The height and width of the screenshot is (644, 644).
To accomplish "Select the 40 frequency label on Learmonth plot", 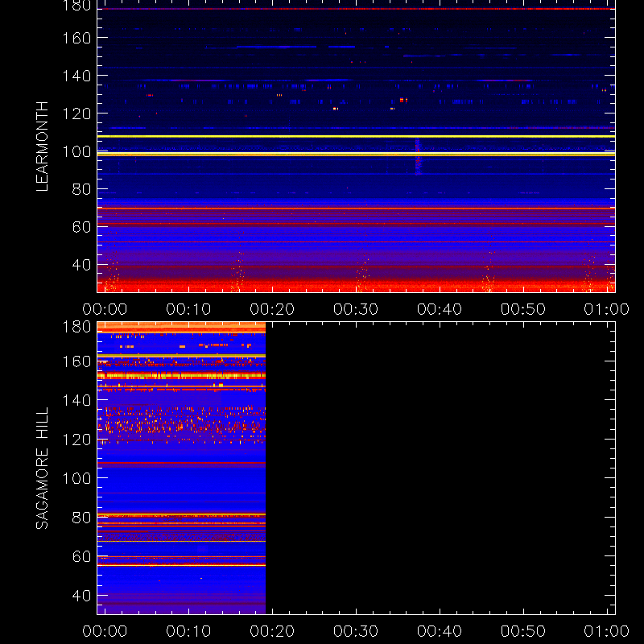I will (x=81, y=265).
